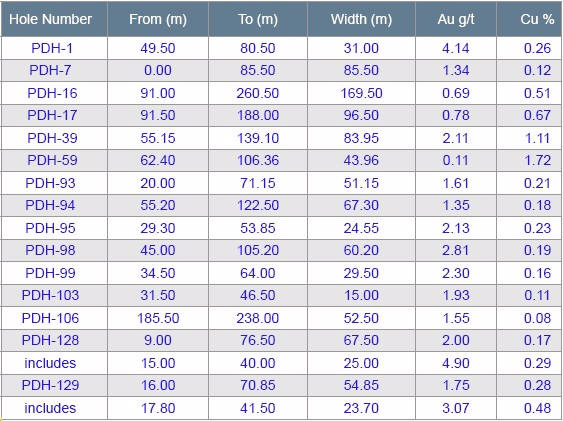Select the PDH-129 hole number

pos(50,385)
